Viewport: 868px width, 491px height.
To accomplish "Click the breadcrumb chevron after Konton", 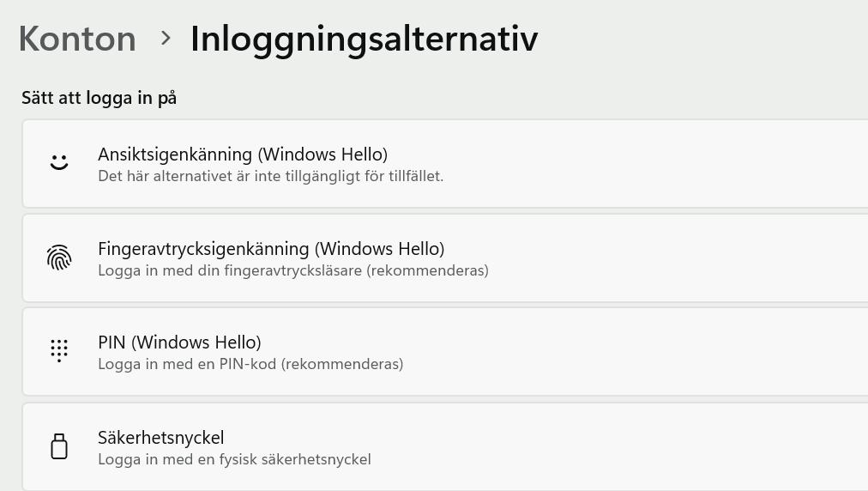I will 166,39.
